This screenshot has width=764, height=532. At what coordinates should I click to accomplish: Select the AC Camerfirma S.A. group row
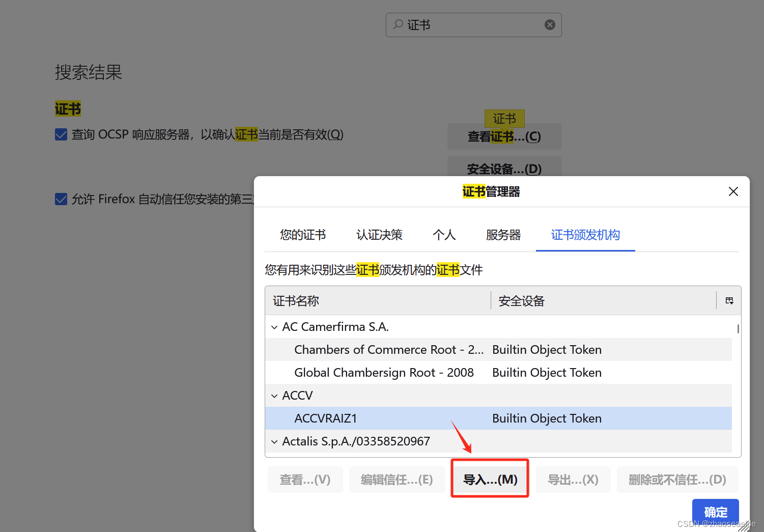[499, 327]
